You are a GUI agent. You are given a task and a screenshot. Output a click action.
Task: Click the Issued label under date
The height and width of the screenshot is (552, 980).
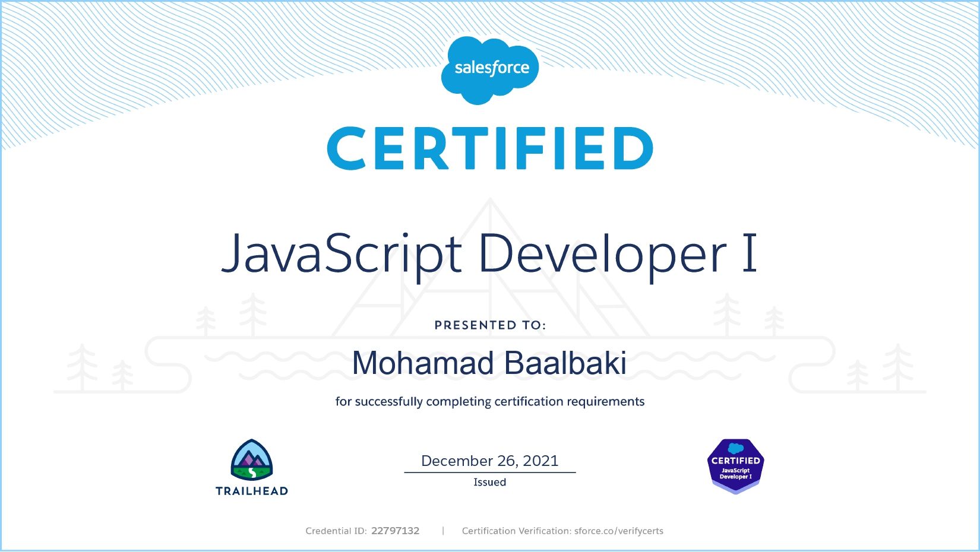490,482
